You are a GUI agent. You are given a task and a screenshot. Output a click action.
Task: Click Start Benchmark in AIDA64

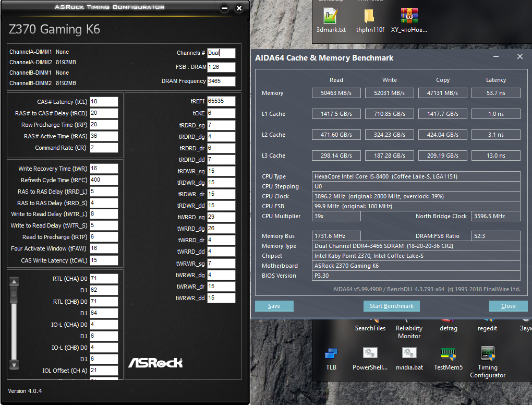pos(392,306)
